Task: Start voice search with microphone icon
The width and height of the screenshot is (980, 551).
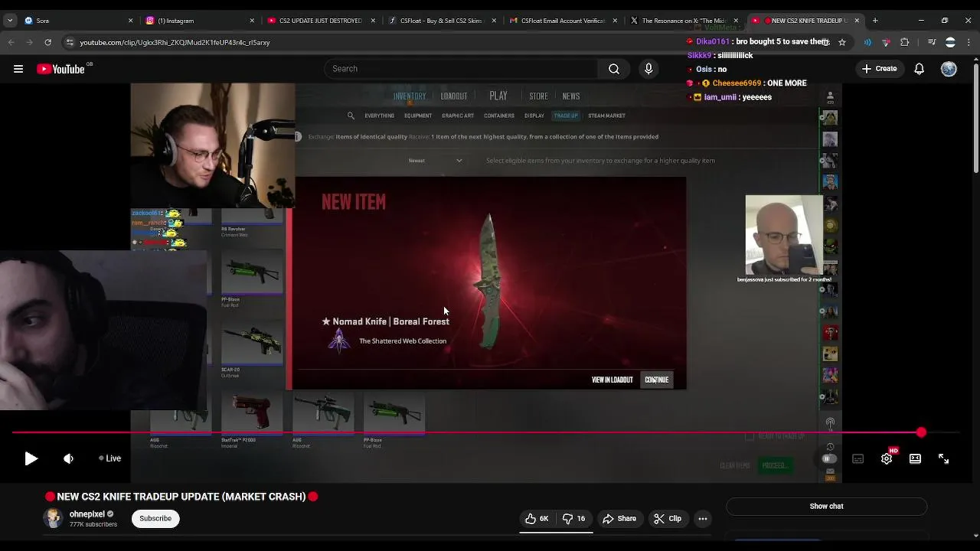Action: 648,69
